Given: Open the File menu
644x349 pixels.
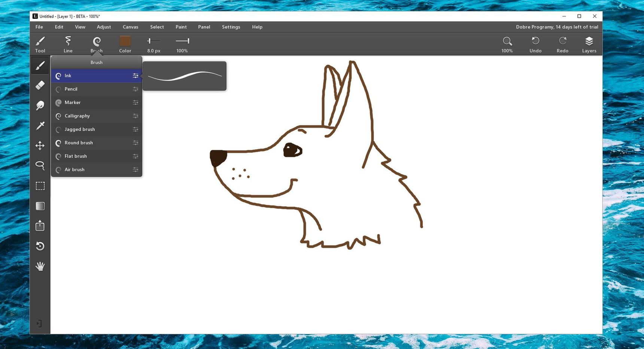Looking at the screenshot, I should [x=39, y=27].
